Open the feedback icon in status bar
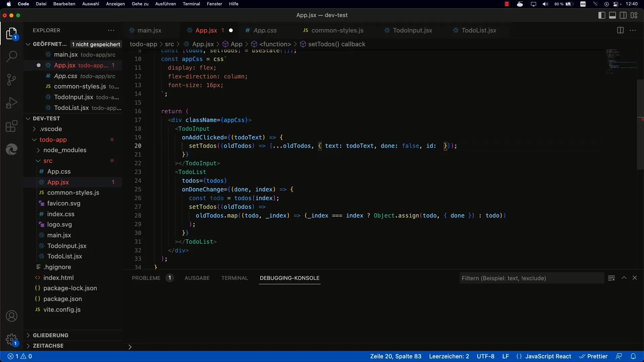This screenshot has height=362, width=644. coord(619,356)
